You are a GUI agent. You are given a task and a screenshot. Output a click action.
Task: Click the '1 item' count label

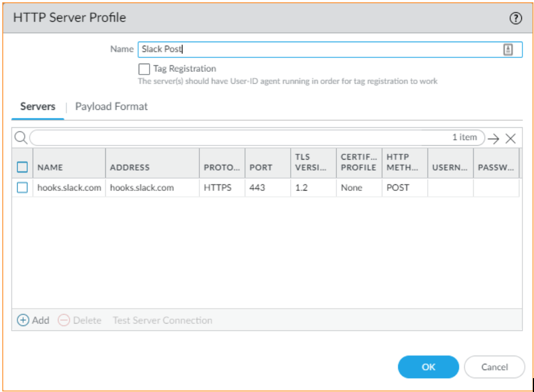pos(465,137)
